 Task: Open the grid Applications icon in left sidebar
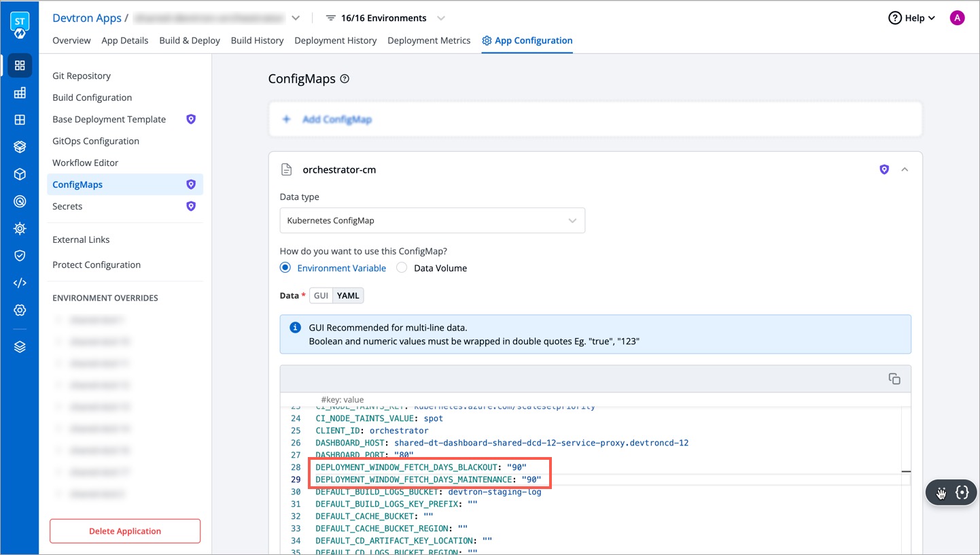(x=20, y=65)
